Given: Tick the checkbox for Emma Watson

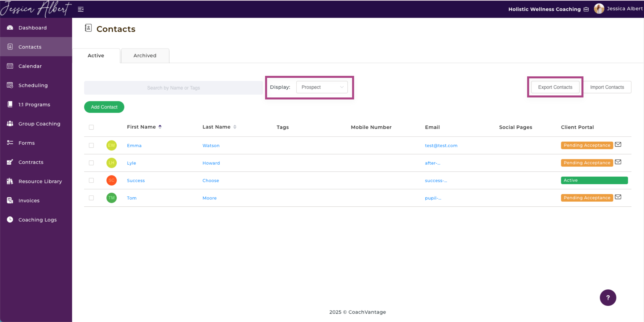Looking at the screenshot, I should 91,145.
